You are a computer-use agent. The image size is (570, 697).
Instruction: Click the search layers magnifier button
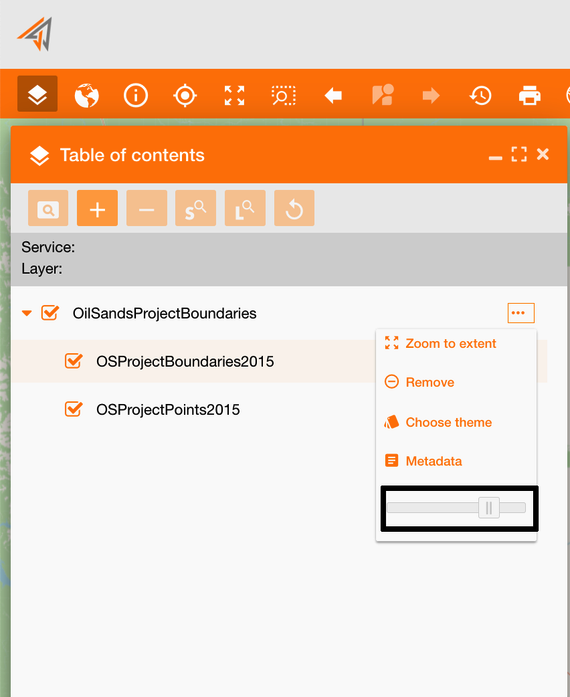tap(48, 208)
